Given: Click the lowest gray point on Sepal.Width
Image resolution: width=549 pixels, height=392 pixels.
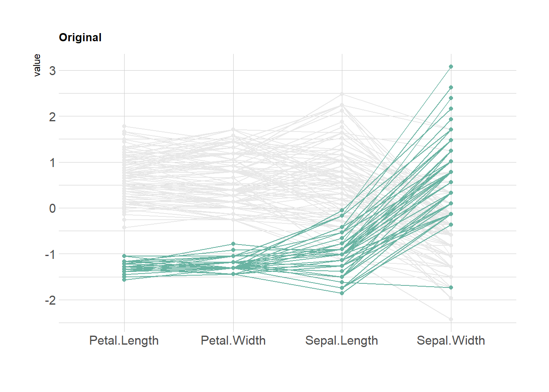Looking at the screenshot, I should point(451,319).
